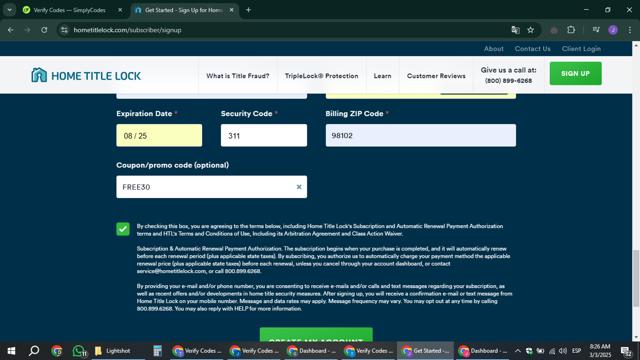Click the taskbar clock showing 8:26 AM
This screenshot has height=360, width=640.
tap(600, 351)
